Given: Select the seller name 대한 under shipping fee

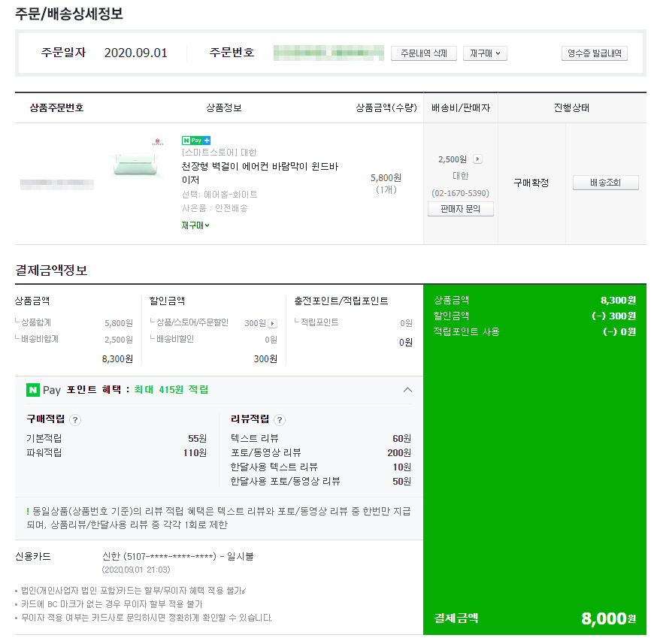Looking at the screenshot, I should 461,176.
